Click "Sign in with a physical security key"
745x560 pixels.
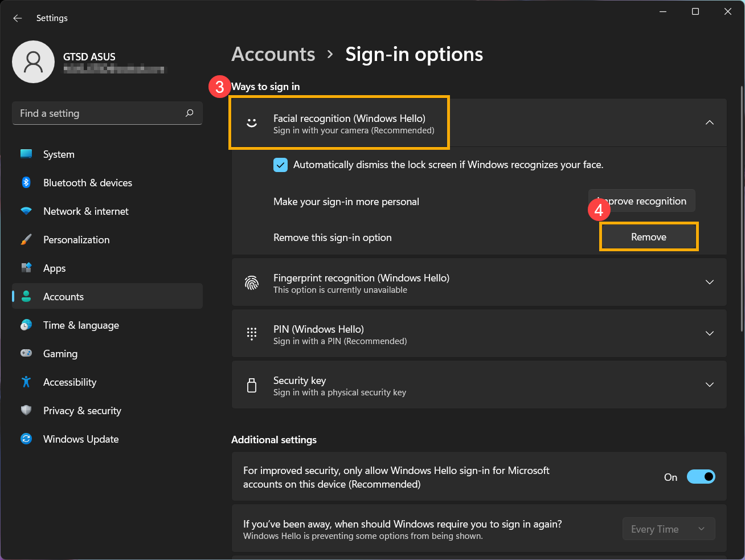click(339, 393)
